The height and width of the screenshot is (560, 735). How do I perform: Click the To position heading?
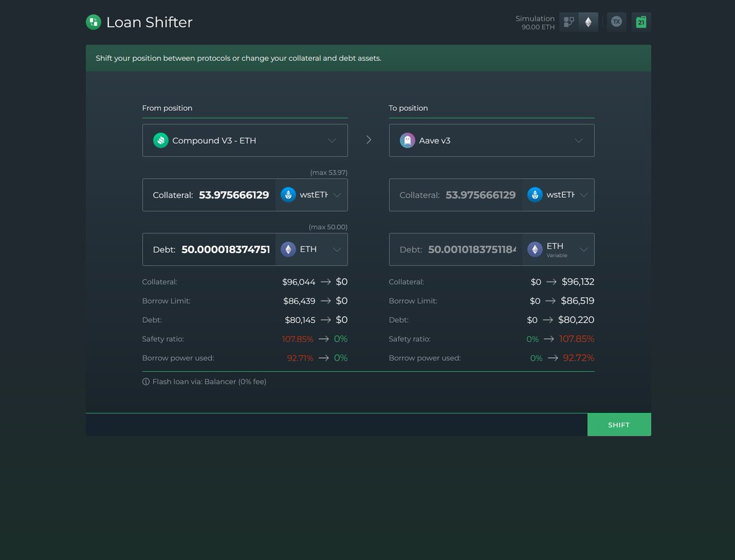coord(409,108)
